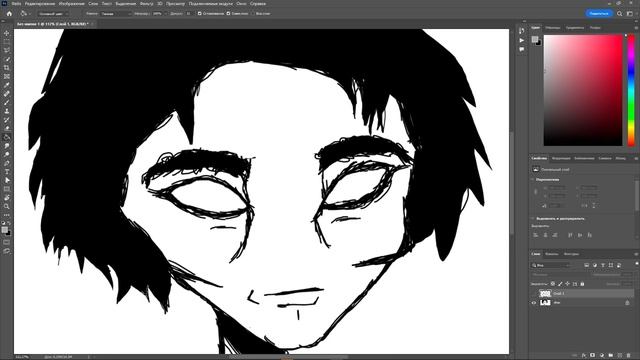Select the Hand tool
Image resolution: width=640 pixels, height=360 pixels.
point(7,198)
